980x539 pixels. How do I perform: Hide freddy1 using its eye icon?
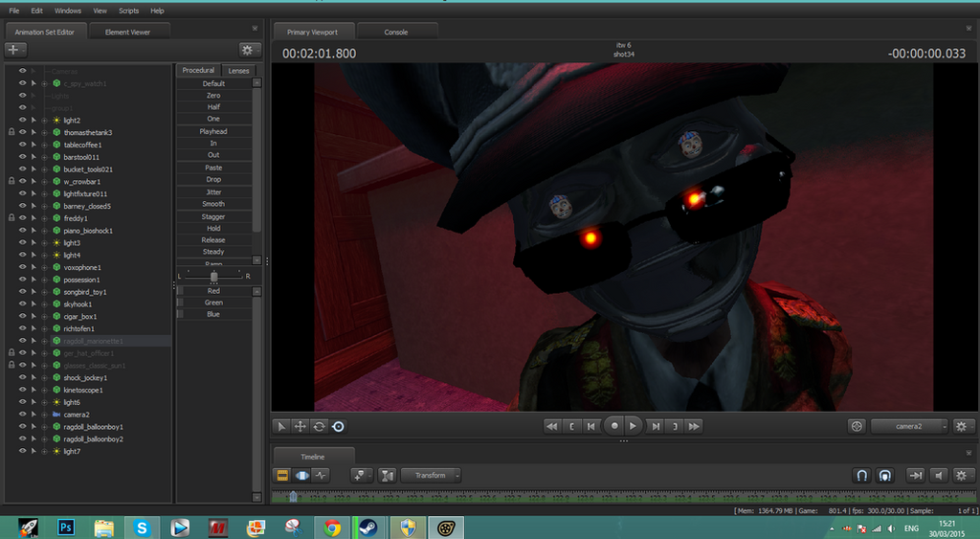tap(23, 218)
